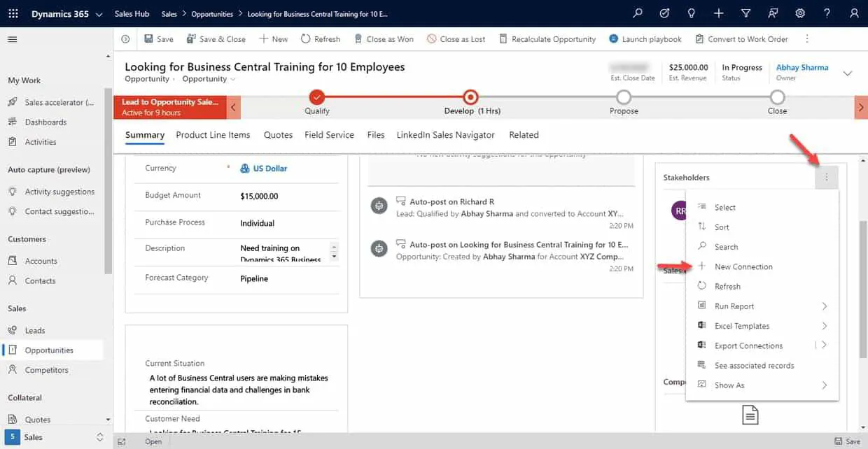Choose New Connection from the Stakeholders menu

[x=744, y=266]
